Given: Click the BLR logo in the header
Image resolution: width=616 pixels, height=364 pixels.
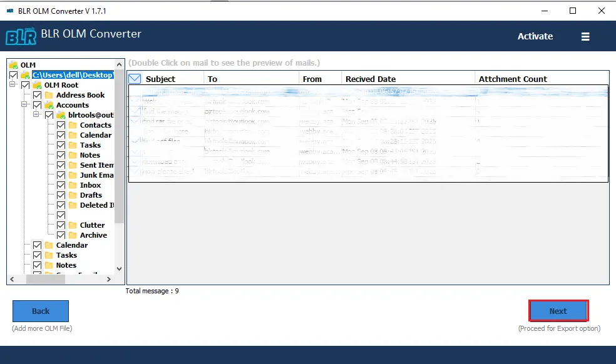Looking at the screenshot, I should tap(21, 36).
